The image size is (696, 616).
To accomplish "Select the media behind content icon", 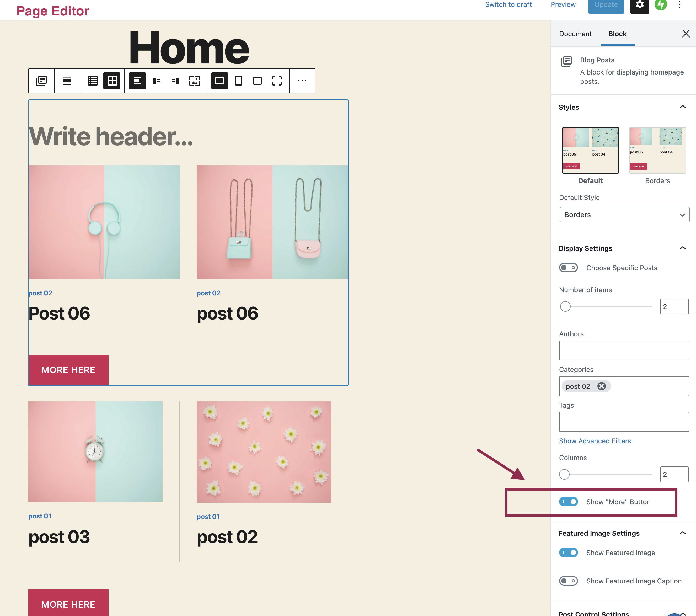I will [x=194, y=81].
